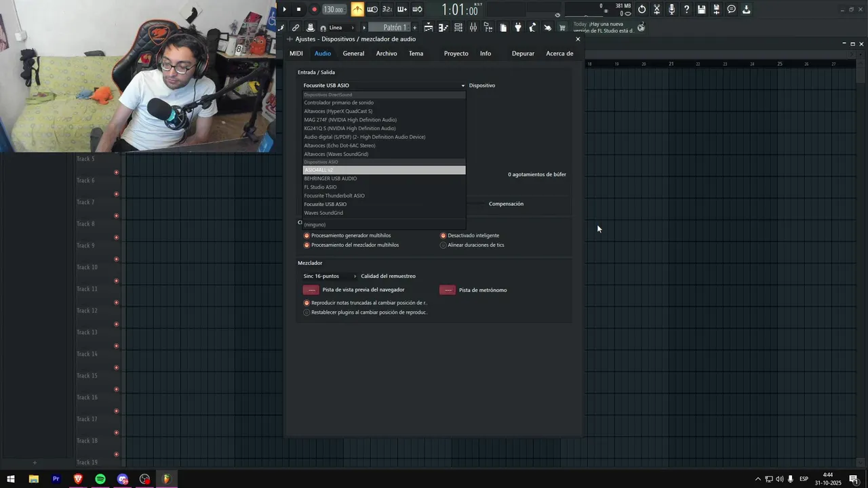Toggle the recording countdown icon
This screenshot has height=488, width=868.
(387, 9)
